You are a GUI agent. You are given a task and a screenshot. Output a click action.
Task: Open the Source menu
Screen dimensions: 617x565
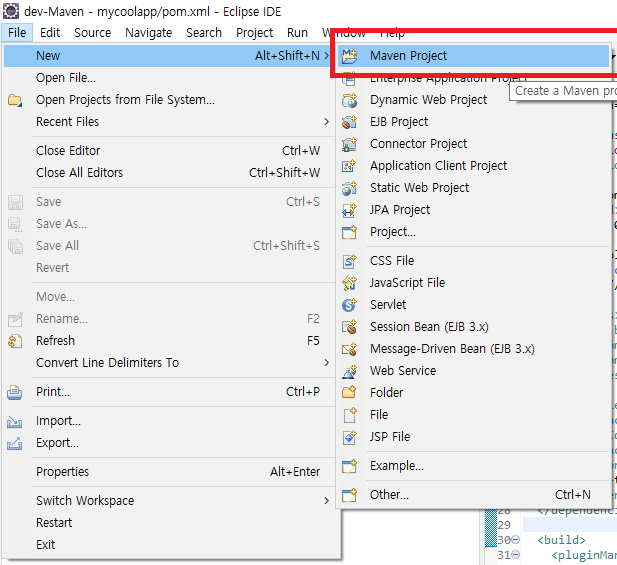pyautogui.click(x=92, y=33)
